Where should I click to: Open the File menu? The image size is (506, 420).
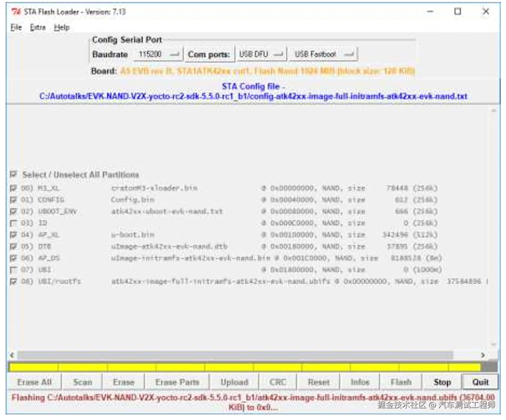click(16, 27)
